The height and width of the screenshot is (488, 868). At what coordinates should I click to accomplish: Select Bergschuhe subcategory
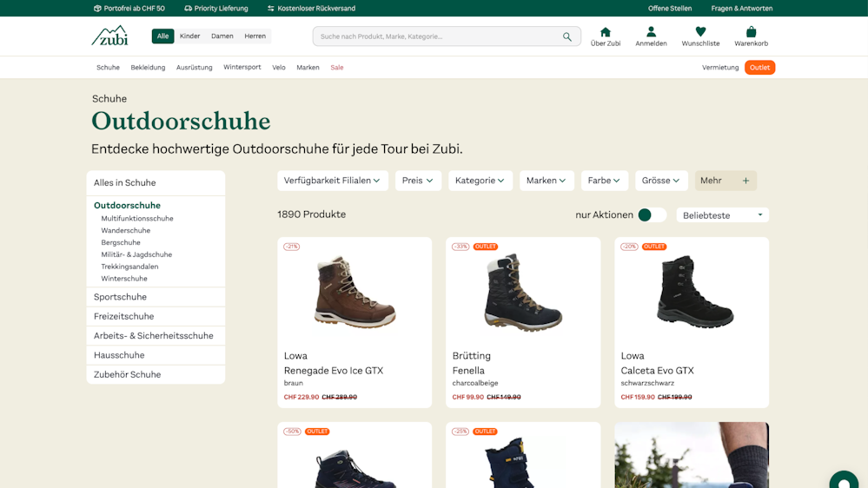coord(121,242)
